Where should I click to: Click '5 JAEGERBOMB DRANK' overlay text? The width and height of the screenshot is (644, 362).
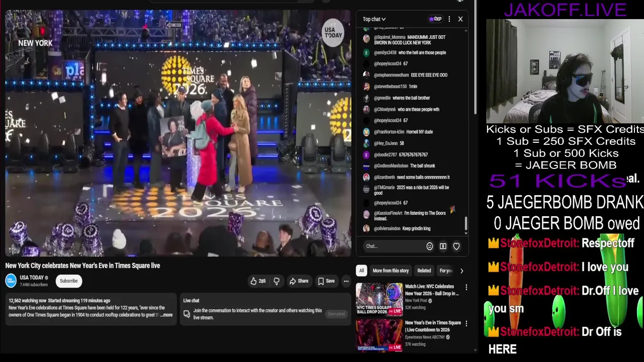click(x=565, y=202)
